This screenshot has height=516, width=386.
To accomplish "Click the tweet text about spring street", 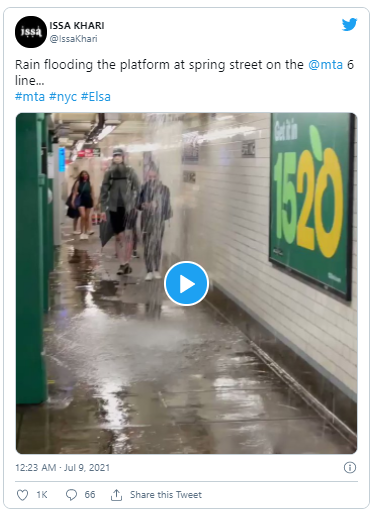I will (x=184, y=72).
